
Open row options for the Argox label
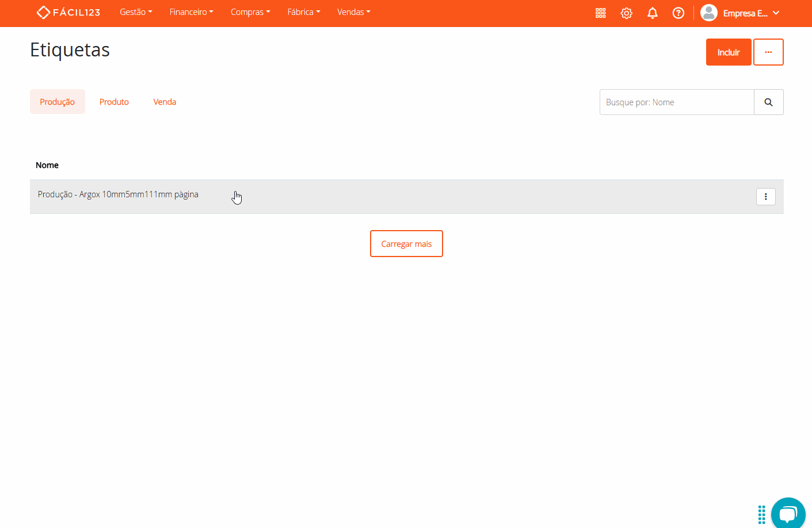point(765,197)
